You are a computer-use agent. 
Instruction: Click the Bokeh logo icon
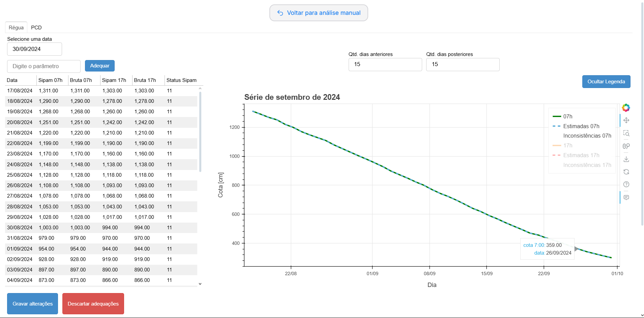[626, 108]
